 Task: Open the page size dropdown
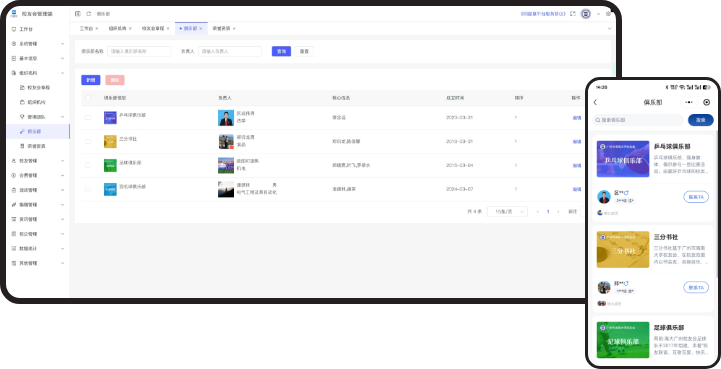(x=507, y=212)
